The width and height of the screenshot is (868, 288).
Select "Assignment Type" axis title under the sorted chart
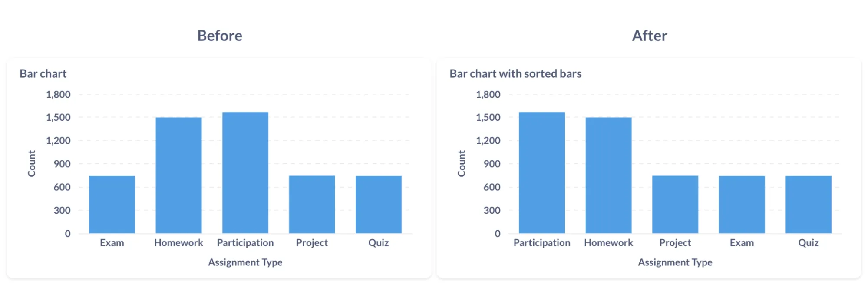(x=675, y=262)
